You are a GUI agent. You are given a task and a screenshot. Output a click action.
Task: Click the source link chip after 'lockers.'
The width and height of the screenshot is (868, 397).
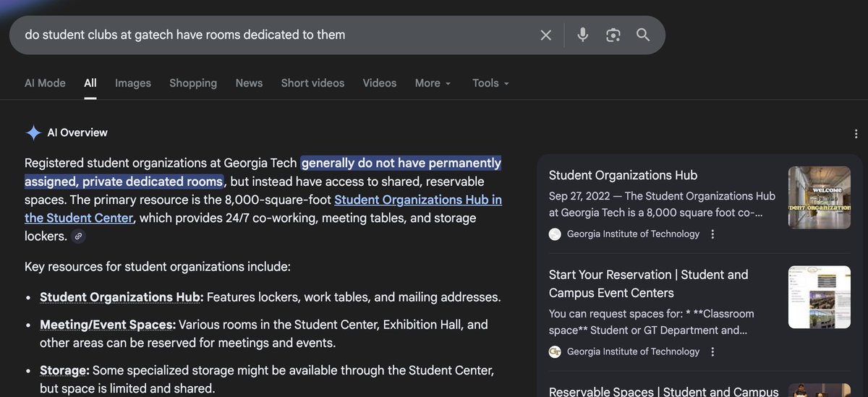79,236
